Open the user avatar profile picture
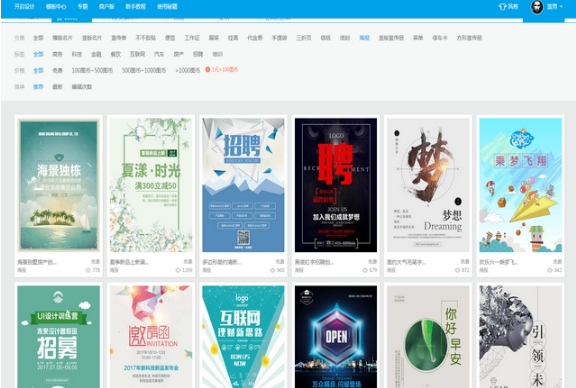576x388 pixels. (x=537, y=7)
